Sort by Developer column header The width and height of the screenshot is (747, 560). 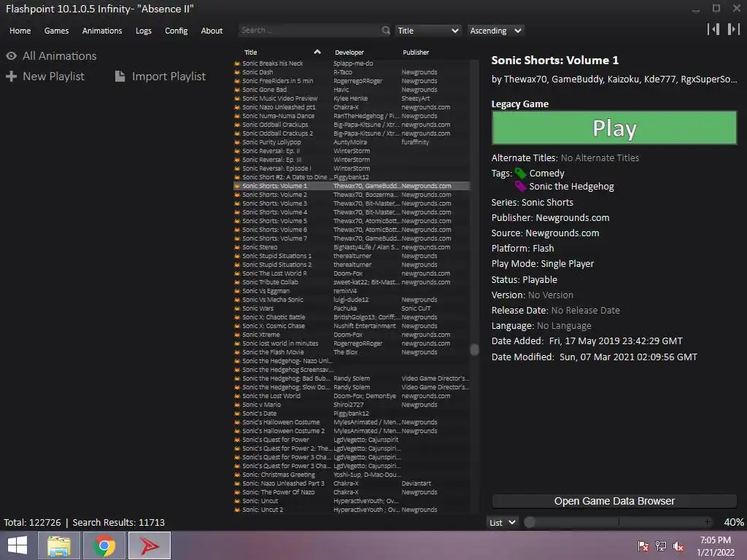click(x=349, y=52)
